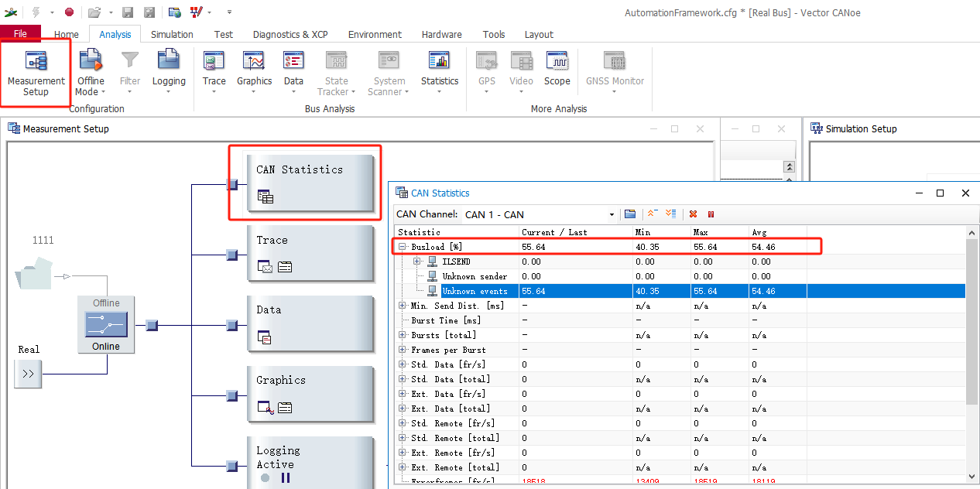Click the red pen tool icon in quick access bar
The width and height of the screenshot is (980, 489).
196,12
